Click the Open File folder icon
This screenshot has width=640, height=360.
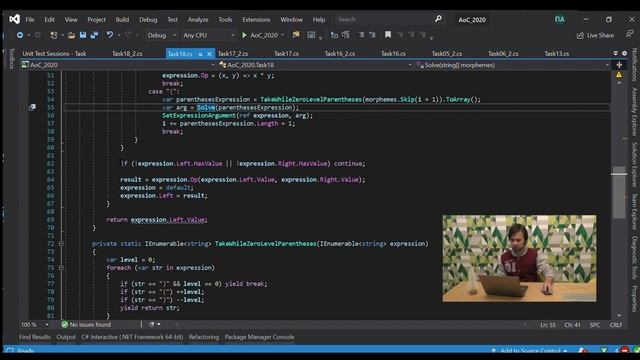click(71, 36)
